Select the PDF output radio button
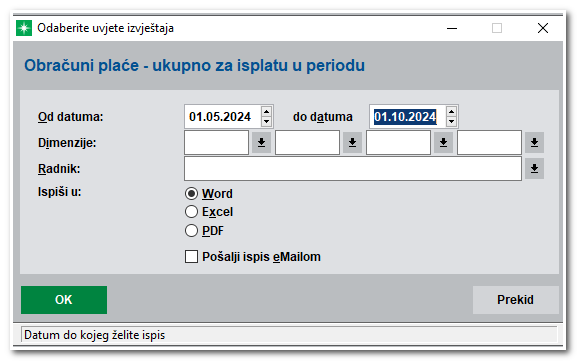 191,231
